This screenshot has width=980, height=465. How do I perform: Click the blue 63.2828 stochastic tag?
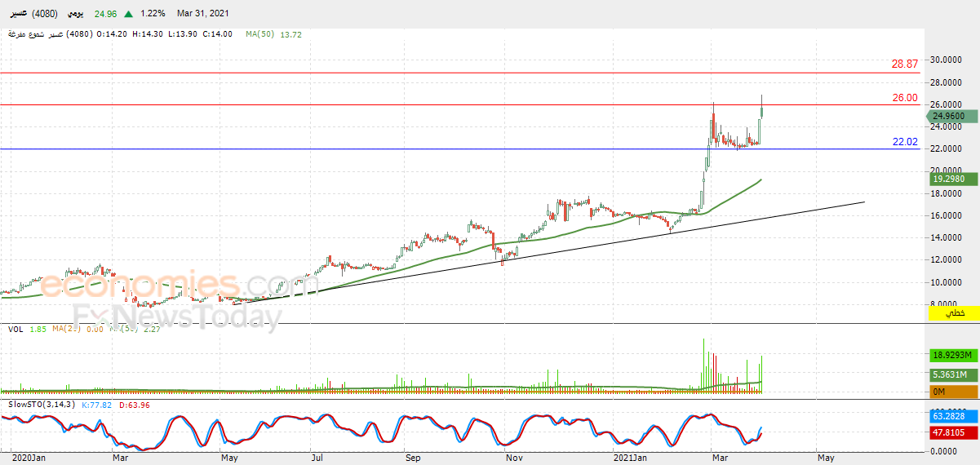pyautogui.click(x=951, y=416)
